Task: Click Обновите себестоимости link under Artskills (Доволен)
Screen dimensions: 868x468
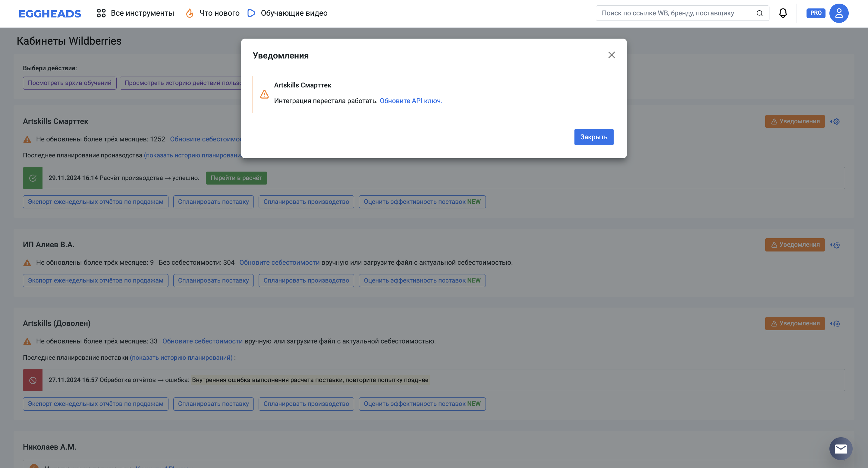Action: [203, 341]
